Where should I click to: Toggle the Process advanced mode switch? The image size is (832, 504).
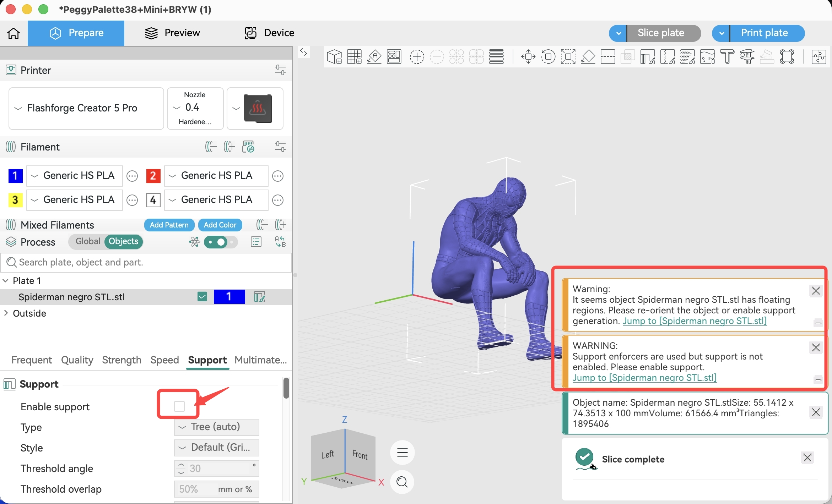point(221,242)
